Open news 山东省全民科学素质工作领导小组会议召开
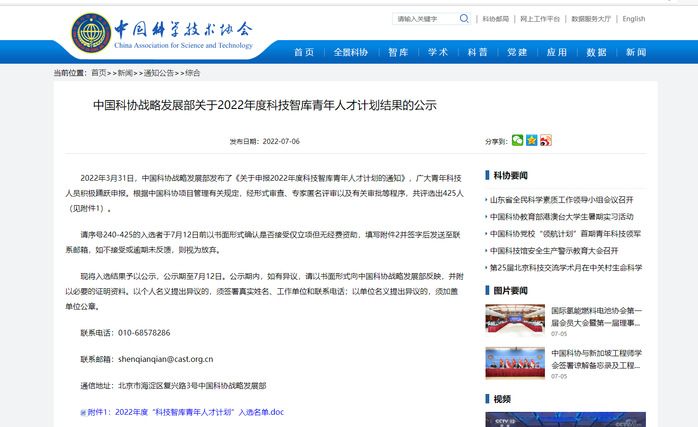Screen dimensions: 698x427 coord(561,200)
